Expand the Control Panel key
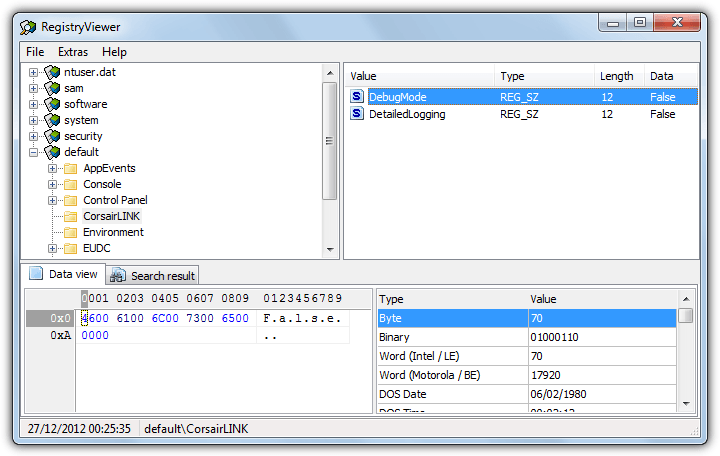Screen dimensions: 720x456 [52, 201]
